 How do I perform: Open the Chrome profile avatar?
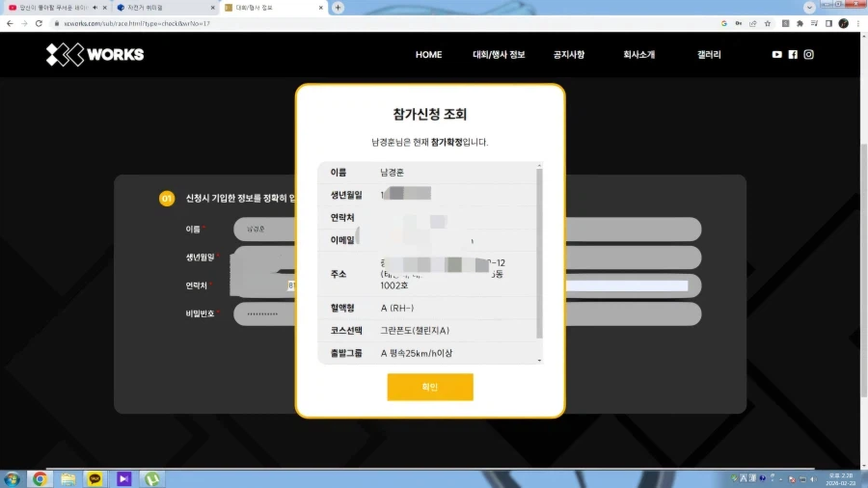843,23
